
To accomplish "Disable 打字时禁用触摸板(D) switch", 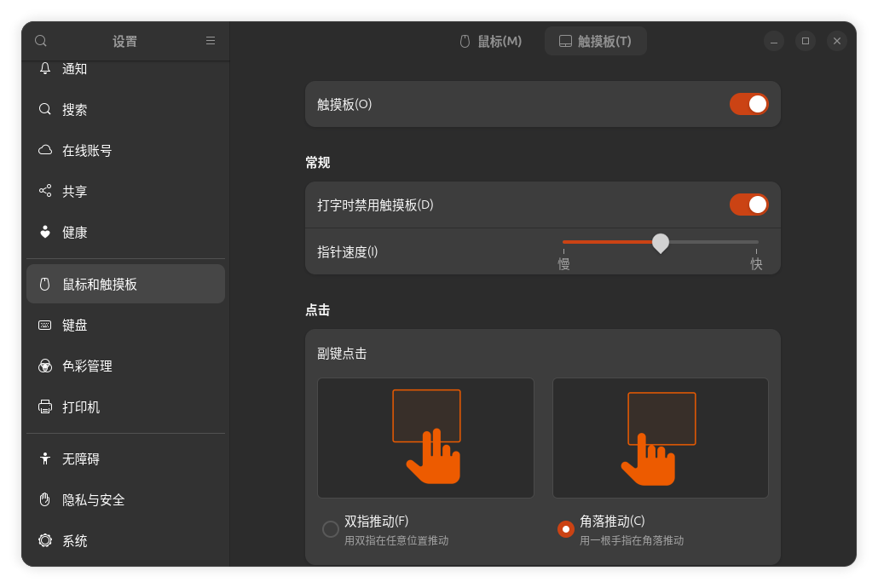I will pos(748,205).
